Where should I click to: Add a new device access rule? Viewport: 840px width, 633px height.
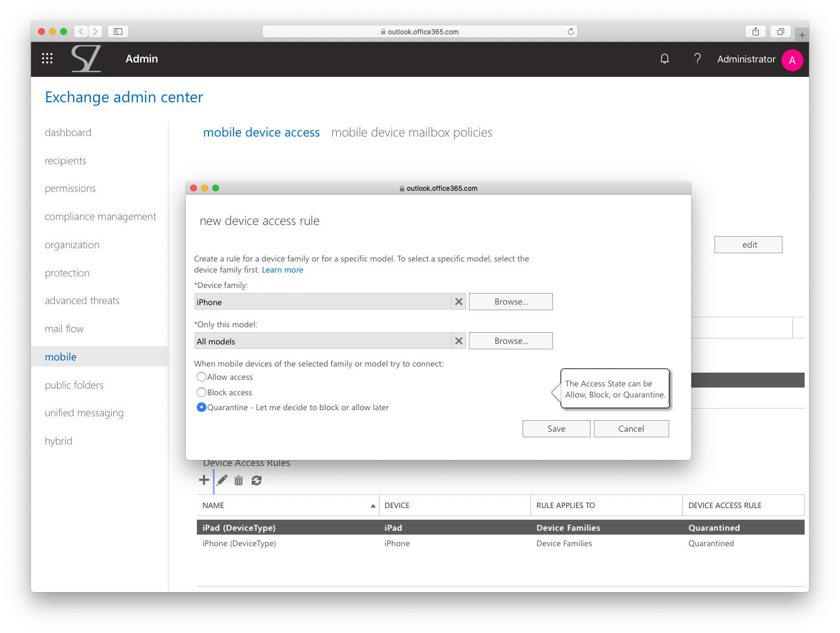(x=204, y=480)
